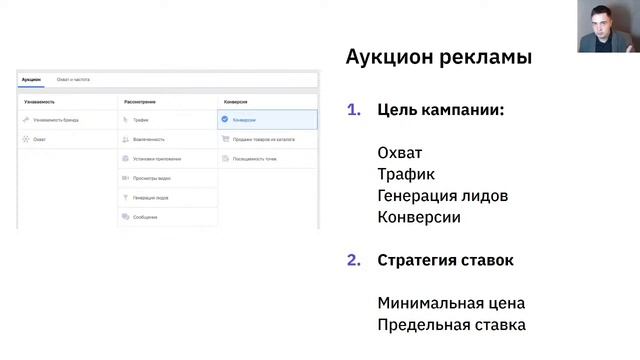Click the Просмотры видео camera icon

pyautogui.click(x=125, y=178)
